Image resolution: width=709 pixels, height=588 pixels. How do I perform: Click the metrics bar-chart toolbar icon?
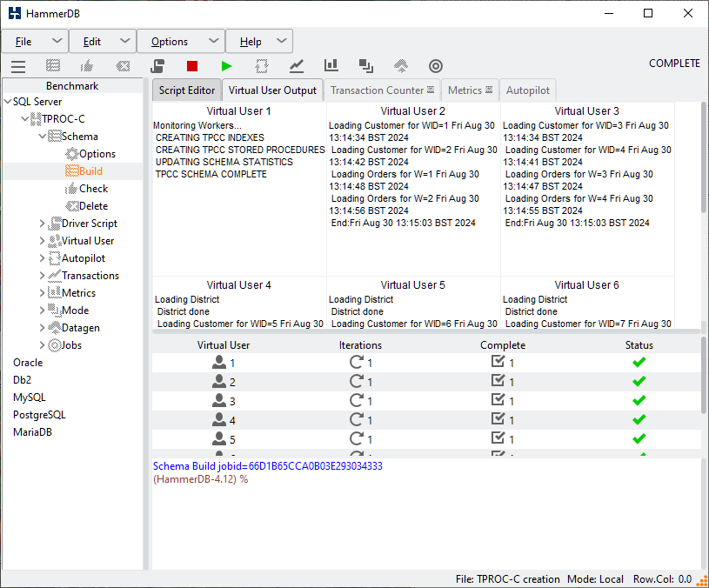coord(331,66)
